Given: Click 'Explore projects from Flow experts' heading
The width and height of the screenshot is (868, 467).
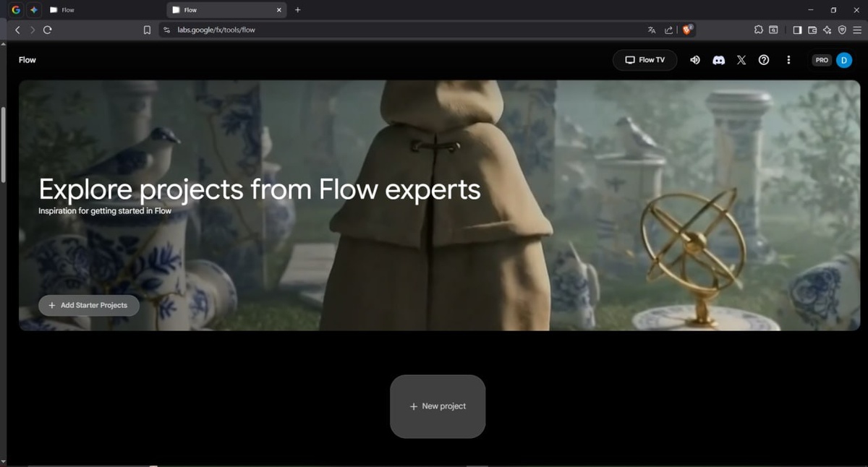Looking at the screenshot, I should click(260, 189).
